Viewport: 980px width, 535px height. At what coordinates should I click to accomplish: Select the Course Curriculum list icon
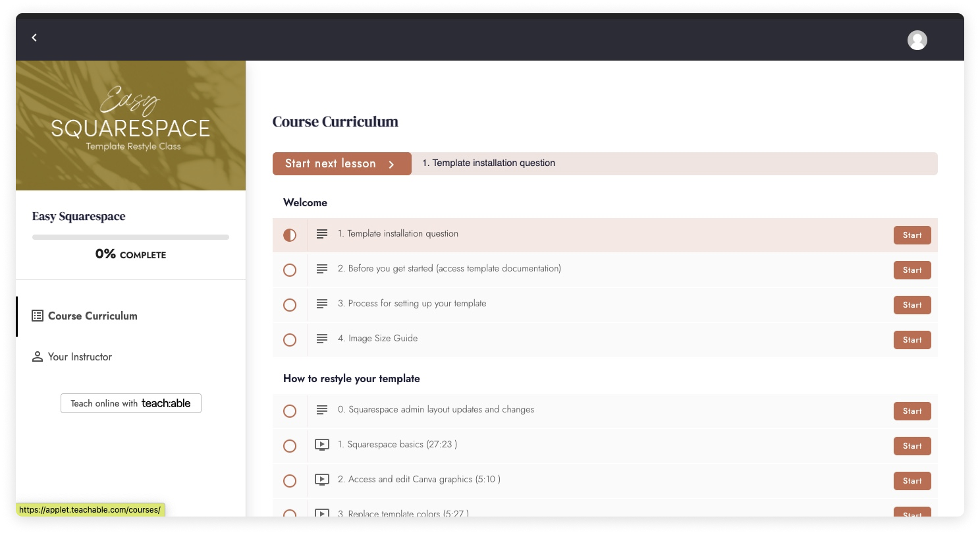pyautogui.click(x=38, y=316)
